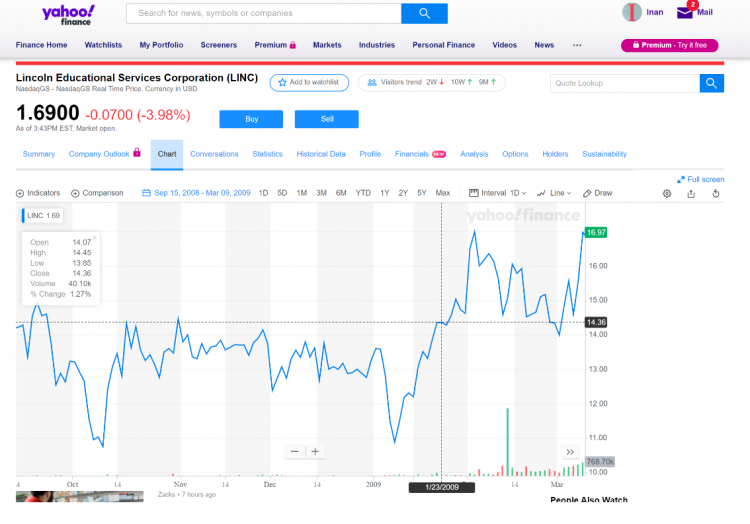Viewport: 750px width, 524px height.
Task: Click the blue Buy button
Action: pos(251,119)
